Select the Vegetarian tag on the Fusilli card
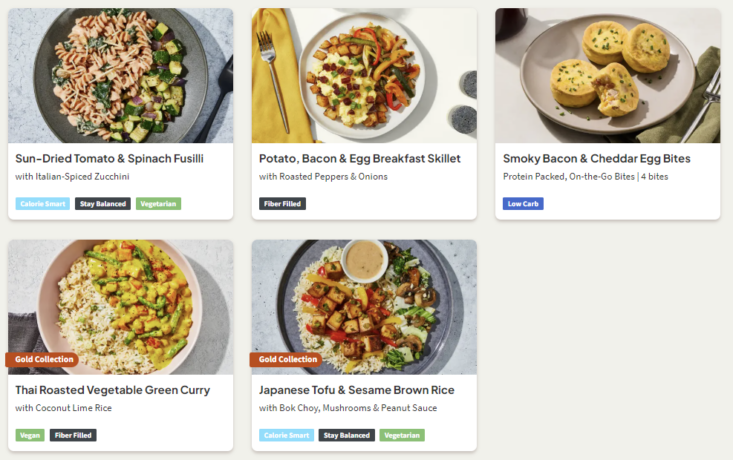This screenshot has height=460, width=733. (x=158, y=204)
